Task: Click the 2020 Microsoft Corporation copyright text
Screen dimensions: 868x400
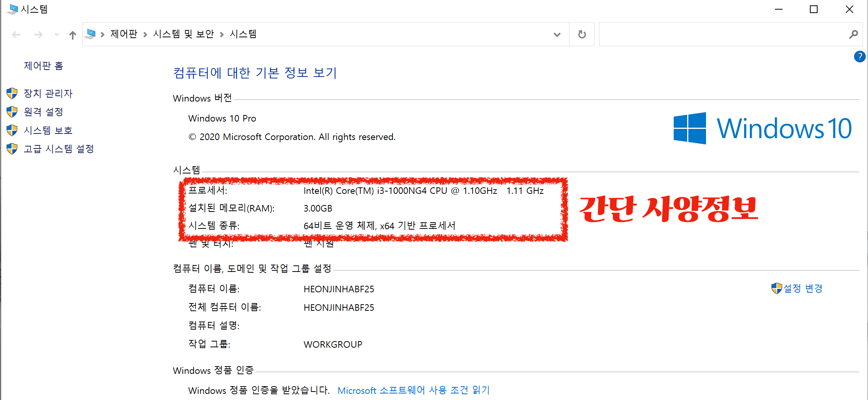Action: tap(292, 137)
